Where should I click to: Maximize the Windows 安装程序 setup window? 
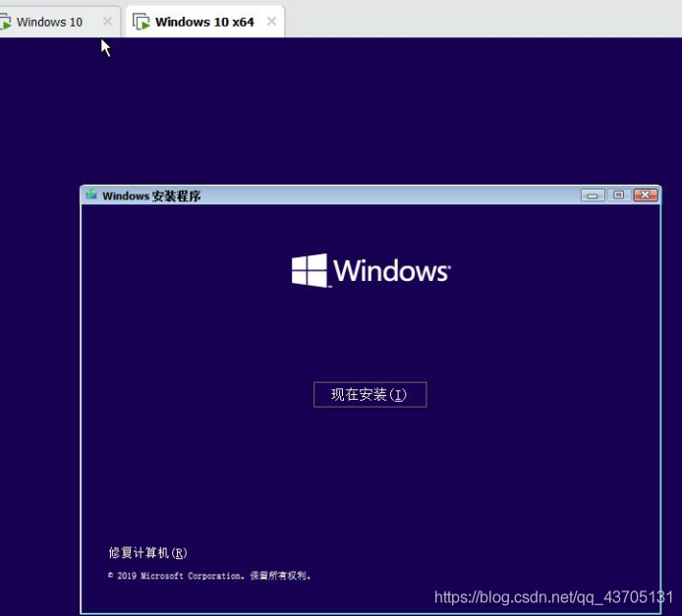click(618, 195)
